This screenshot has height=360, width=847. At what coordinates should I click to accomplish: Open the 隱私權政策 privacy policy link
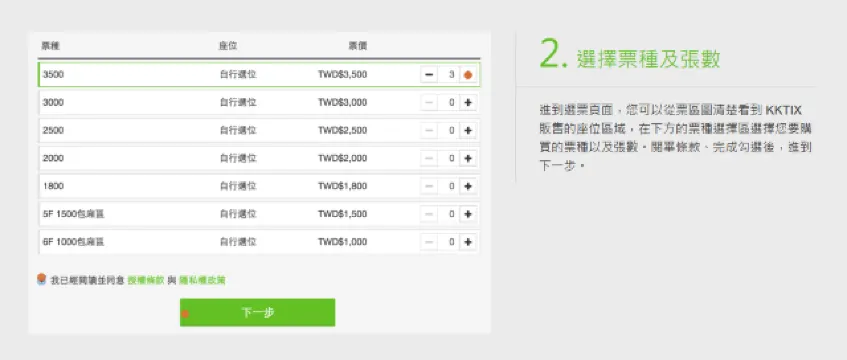click(x=203, y=281)
